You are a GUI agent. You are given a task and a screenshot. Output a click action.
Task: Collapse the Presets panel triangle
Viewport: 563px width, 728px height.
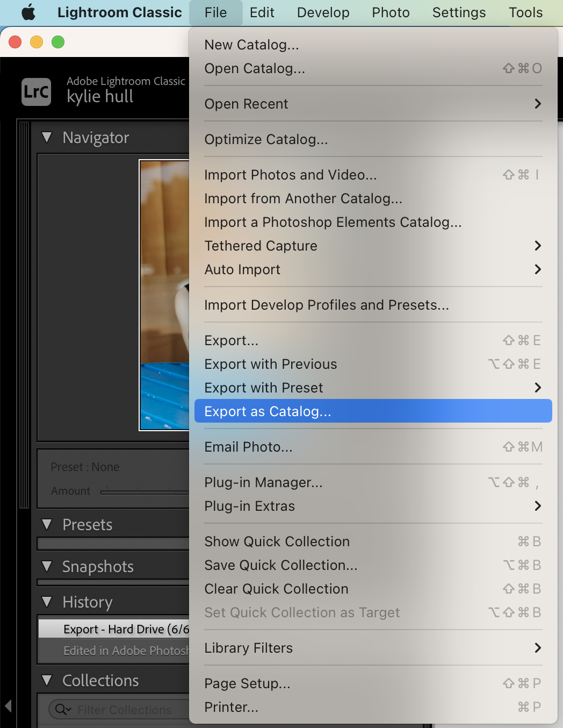coord(47,524)
